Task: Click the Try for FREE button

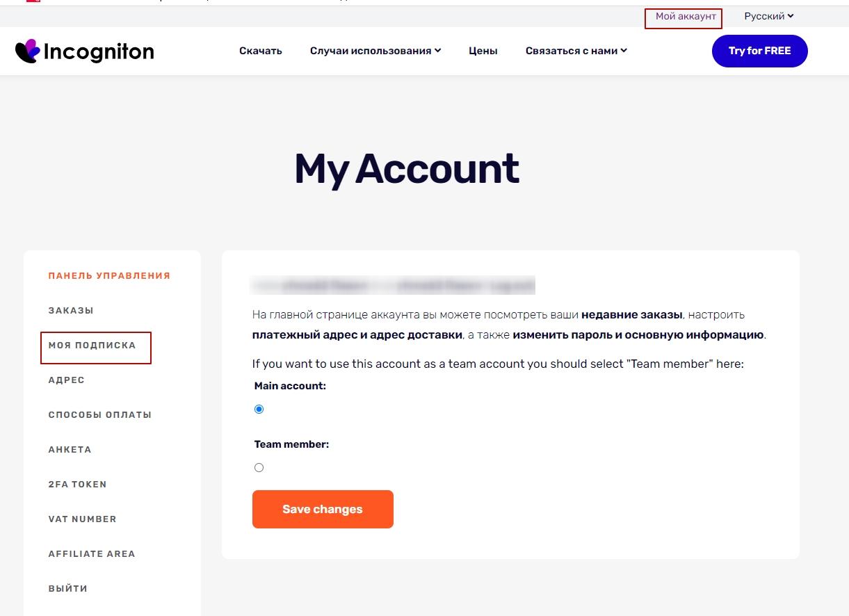Action: coord(760,51)
